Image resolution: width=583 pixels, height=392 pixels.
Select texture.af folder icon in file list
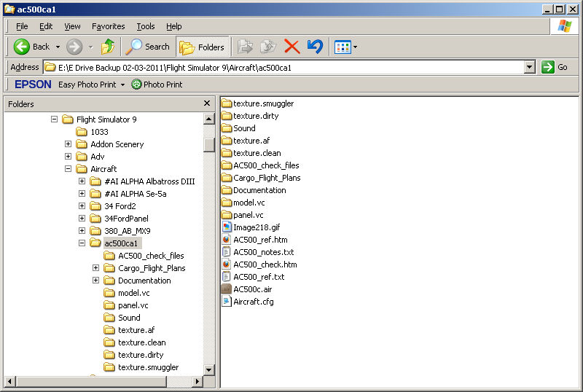[227, 140]
